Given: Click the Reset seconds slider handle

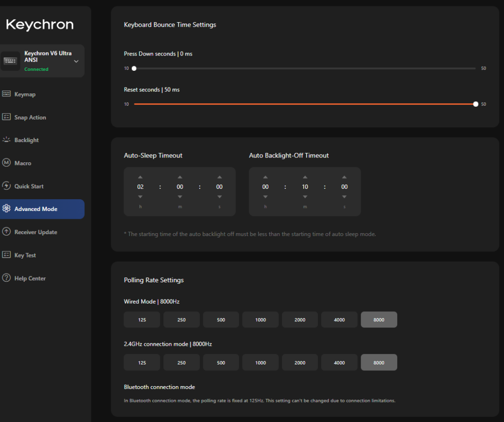Looking at the screenshot, I should (x=476, y=104).
